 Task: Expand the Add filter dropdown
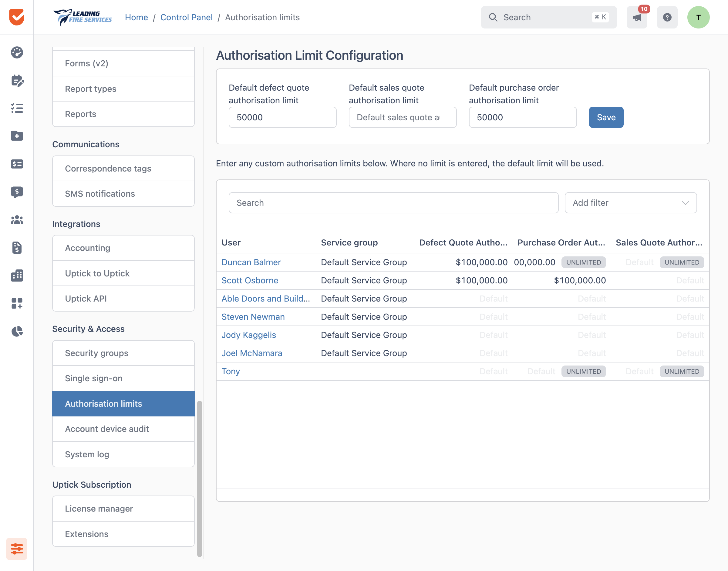(x=631, y=202)
